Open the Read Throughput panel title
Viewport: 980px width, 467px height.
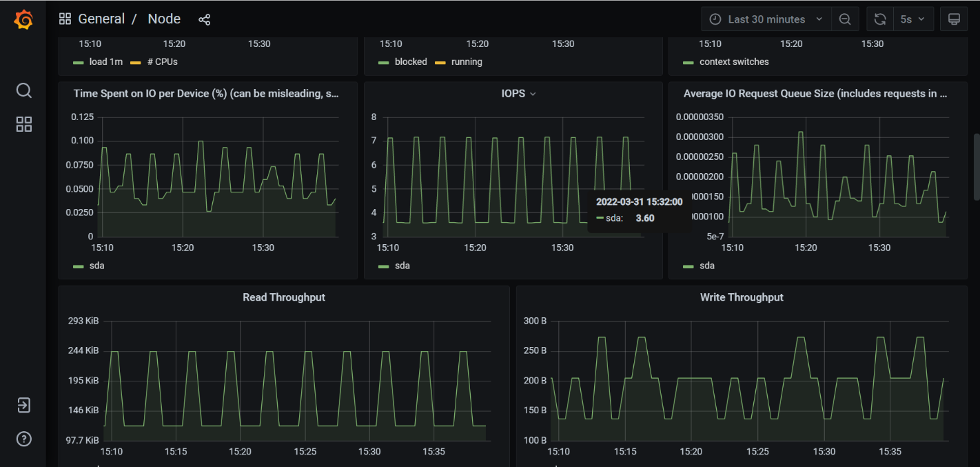tap(284, 297)
